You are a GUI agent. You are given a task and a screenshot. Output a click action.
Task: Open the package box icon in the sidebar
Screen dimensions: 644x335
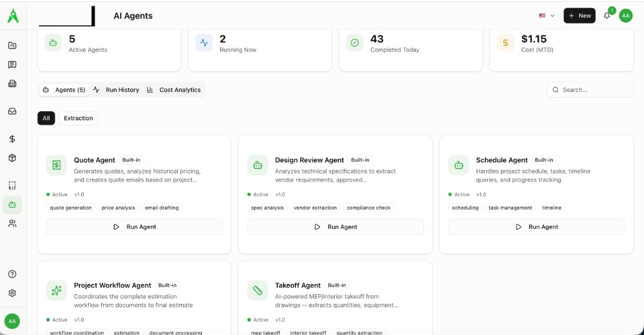[x=12, y=158]
